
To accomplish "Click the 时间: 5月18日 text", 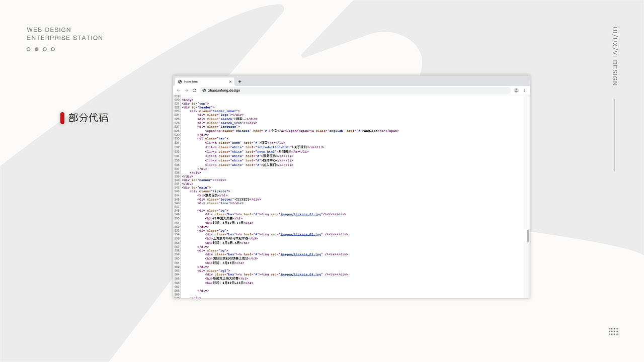I will 224,262.
